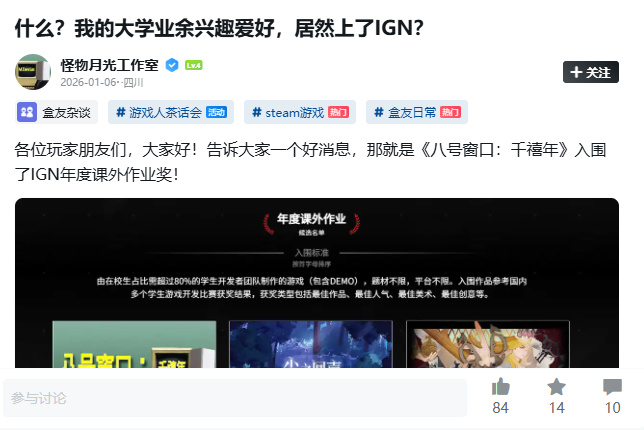Screen dimensions: 644x430
Task: Click the green Lv.4 level badge
Action: (193, 65)
